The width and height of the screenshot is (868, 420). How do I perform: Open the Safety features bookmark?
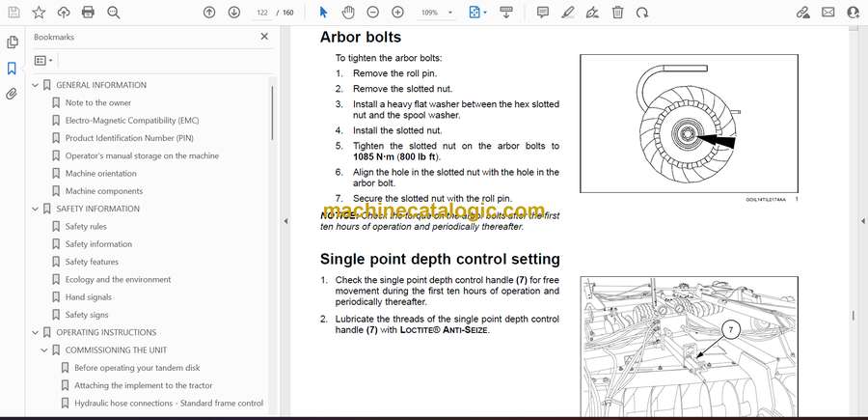point(92,262)
